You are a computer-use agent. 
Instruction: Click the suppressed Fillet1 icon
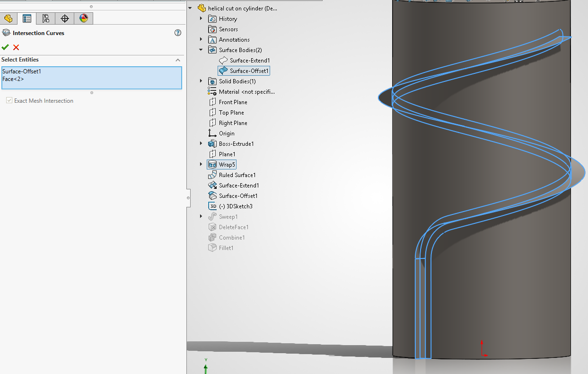tap(212, 248)
